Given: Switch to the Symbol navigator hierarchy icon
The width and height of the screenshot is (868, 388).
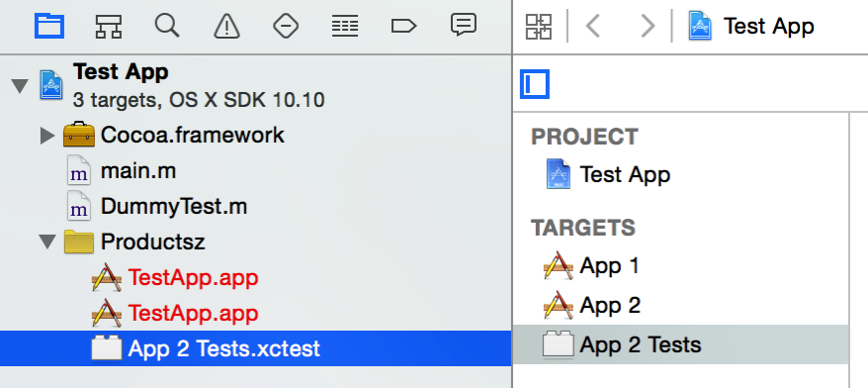Looking at the screenshot, I should (109, 26).
